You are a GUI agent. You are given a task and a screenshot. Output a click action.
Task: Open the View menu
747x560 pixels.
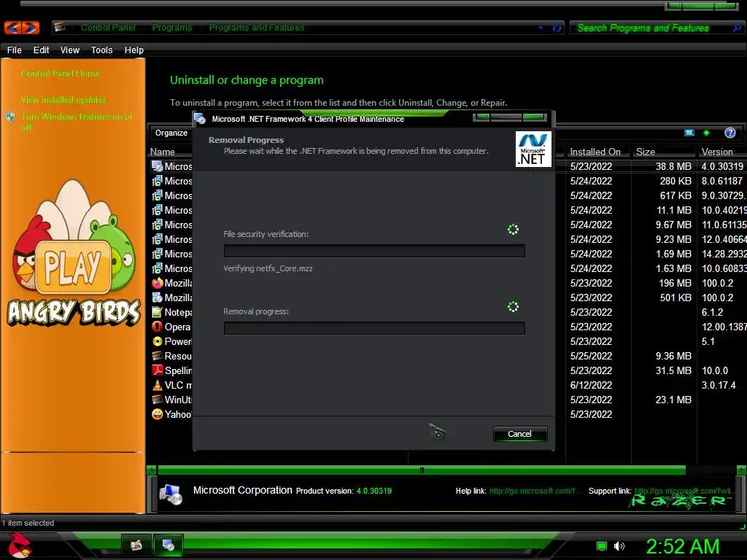click(69, 50)
